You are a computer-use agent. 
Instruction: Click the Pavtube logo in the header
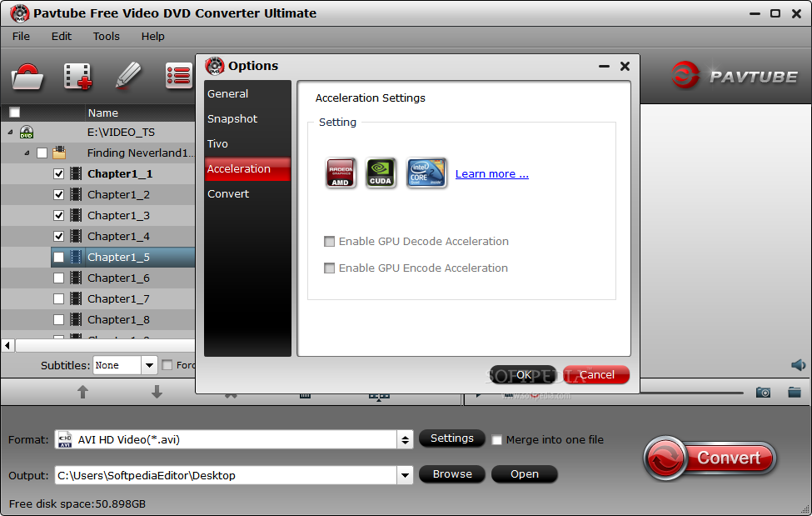[x=735, y=76]
